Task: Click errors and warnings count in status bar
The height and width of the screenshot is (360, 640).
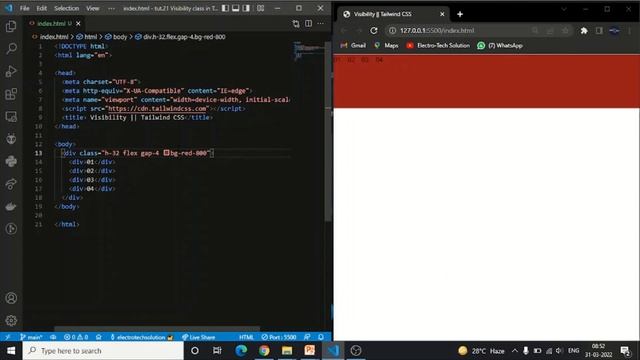Action: coord(76,337)
